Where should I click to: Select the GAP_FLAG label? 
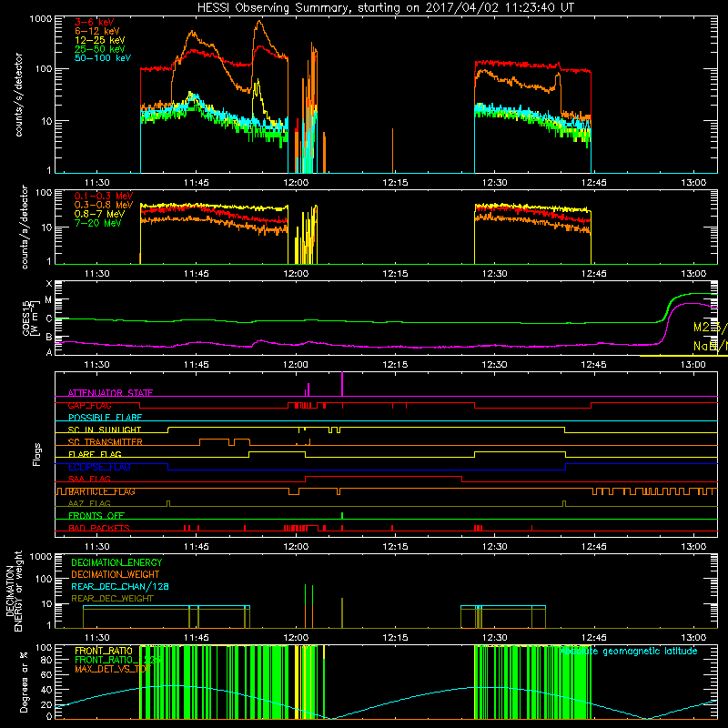point(89,405)
